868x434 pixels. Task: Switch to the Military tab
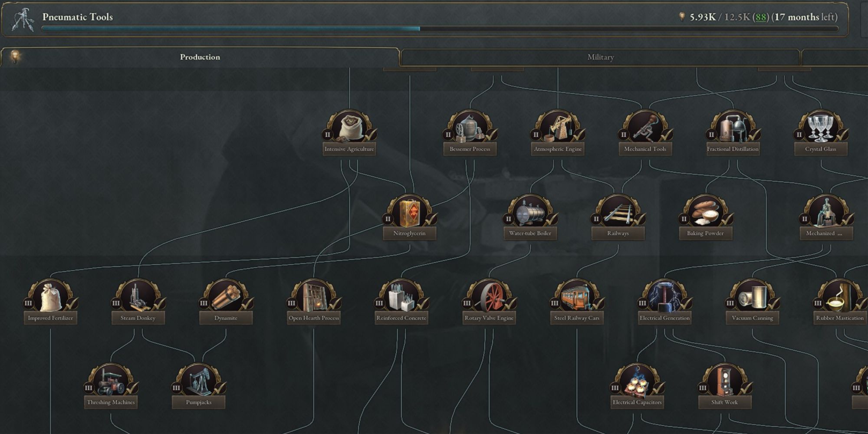[600, 57]
